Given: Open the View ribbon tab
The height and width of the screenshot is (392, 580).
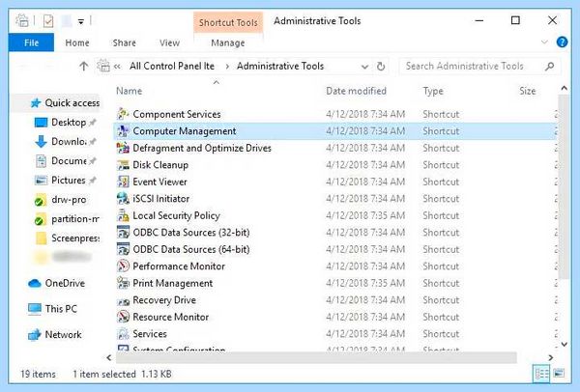Looking at the screenshot, I should pos(169,42).
